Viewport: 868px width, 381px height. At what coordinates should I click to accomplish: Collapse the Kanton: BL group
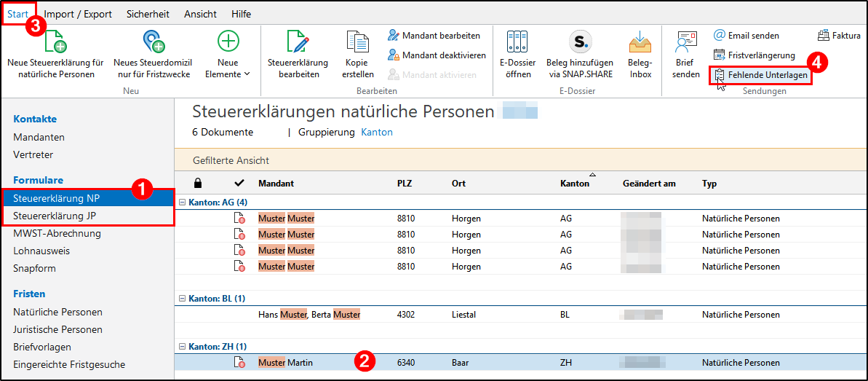pyautogui.click(x=182, y=299)
